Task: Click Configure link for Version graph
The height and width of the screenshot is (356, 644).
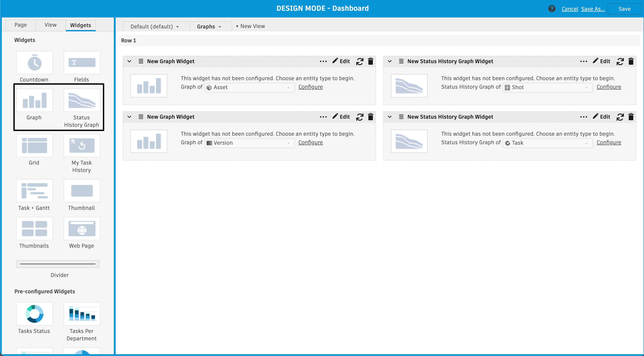Action: tap(310, 142)
